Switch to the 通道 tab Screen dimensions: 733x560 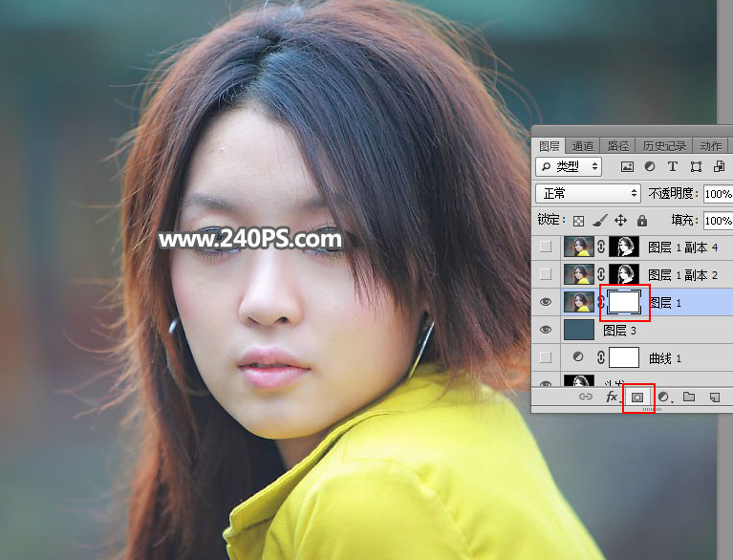pyautogui.click(x=583, y=146)
